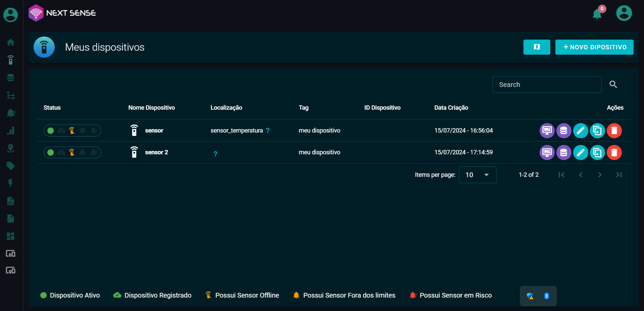The image size is (644, 311).
Task: Click device name 'sensor 2'
Action: [156, 152]
